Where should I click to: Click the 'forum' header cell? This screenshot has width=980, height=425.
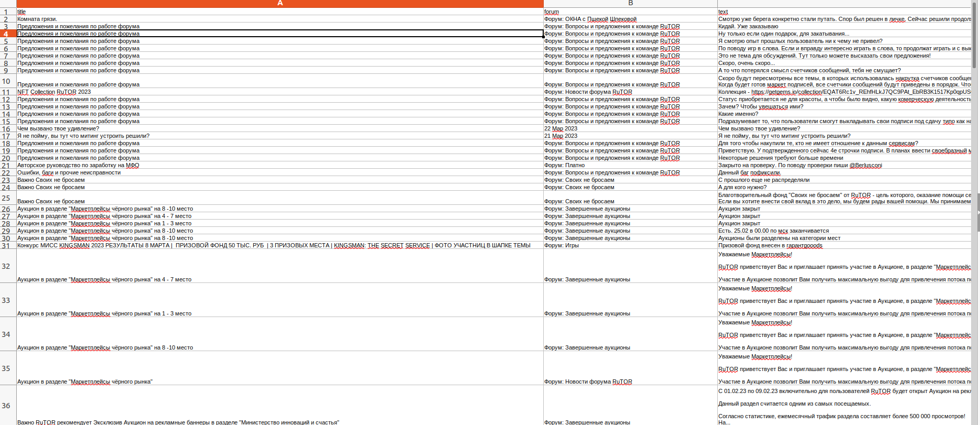click(552, 12)
